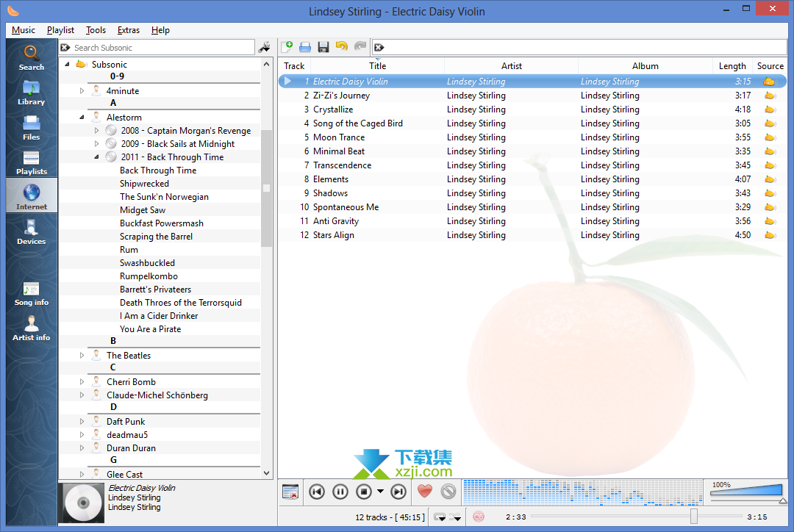Expand 2009 - Black Sails at Midnight album
Viewport: 794px width, 532px height.
(96, 143)
